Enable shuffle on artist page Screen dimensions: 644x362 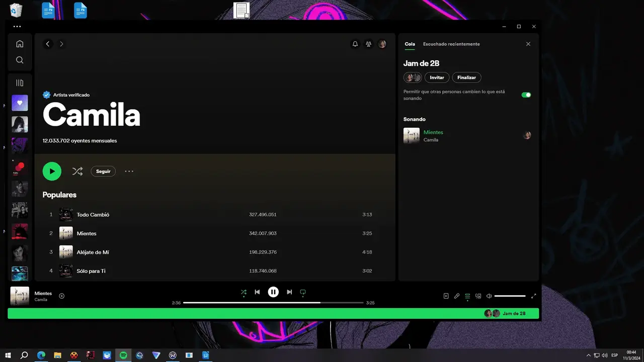[77, 171]
